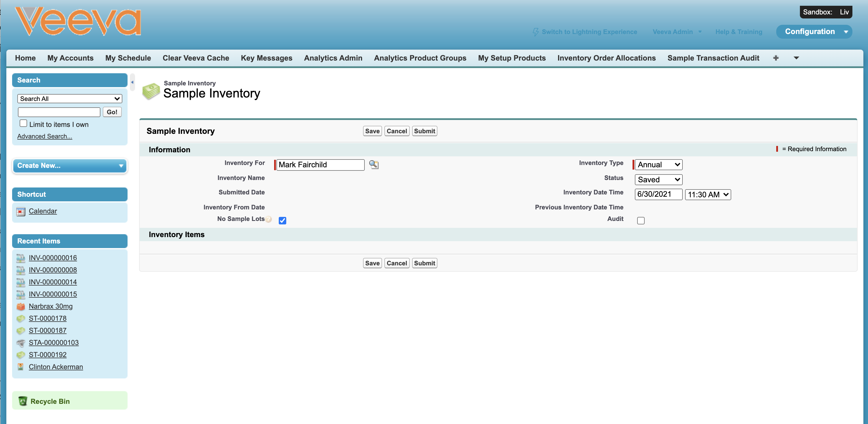Open the Sample Transaction Audit tab
The width and height of the screenshot is (868, 424).
pos(713,58)
